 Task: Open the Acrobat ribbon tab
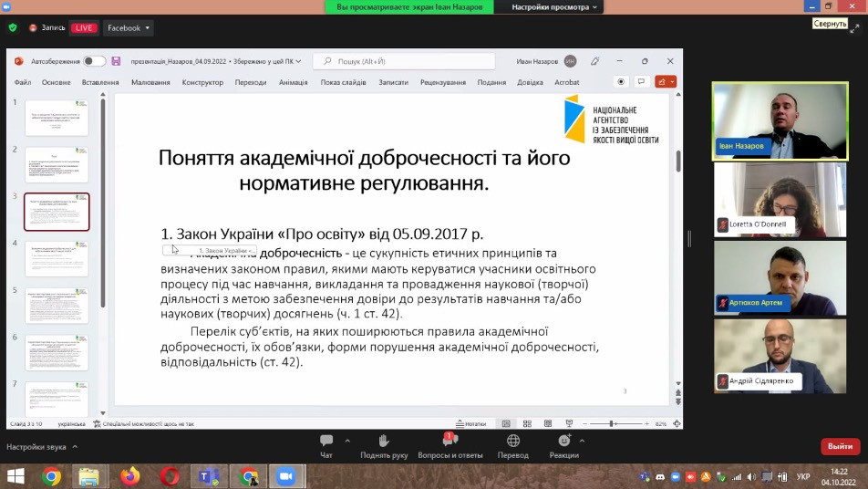coord(567,82)
